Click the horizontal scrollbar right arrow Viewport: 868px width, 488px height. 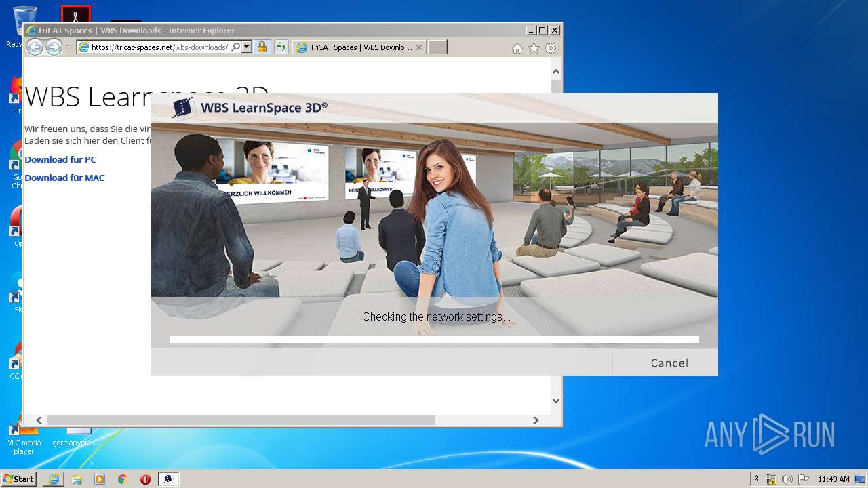(x=536, y=420)
